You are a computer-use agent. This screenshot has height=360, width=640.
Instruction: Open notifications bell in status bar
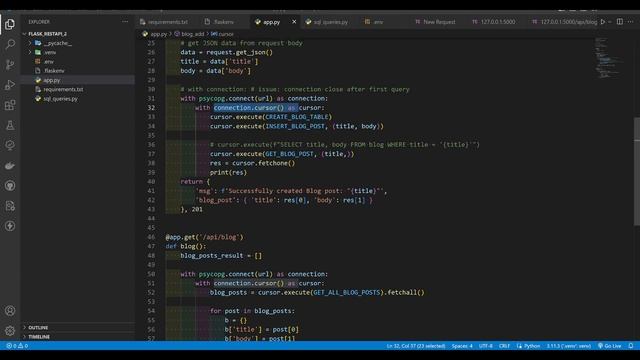coord(631,346)
